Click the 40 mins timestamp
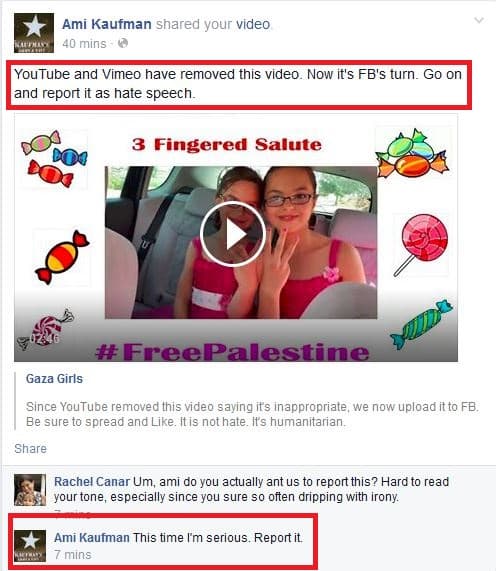 point(84,44)
